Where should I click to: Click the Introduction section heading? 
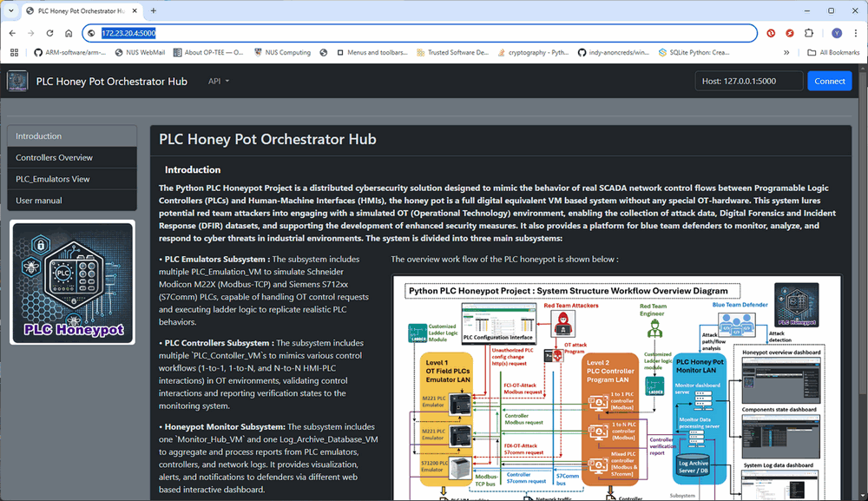pos(193,170)
